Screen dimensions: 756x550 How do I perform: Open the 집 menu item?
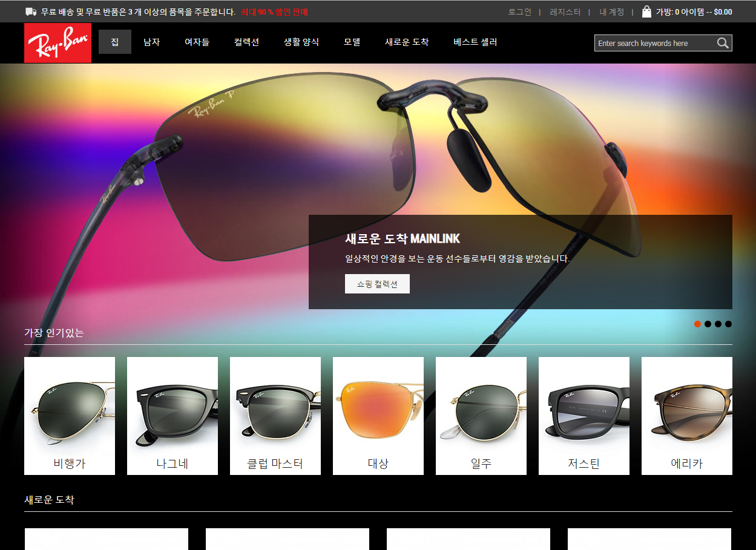pyautogui.click(x=115, y=42)
